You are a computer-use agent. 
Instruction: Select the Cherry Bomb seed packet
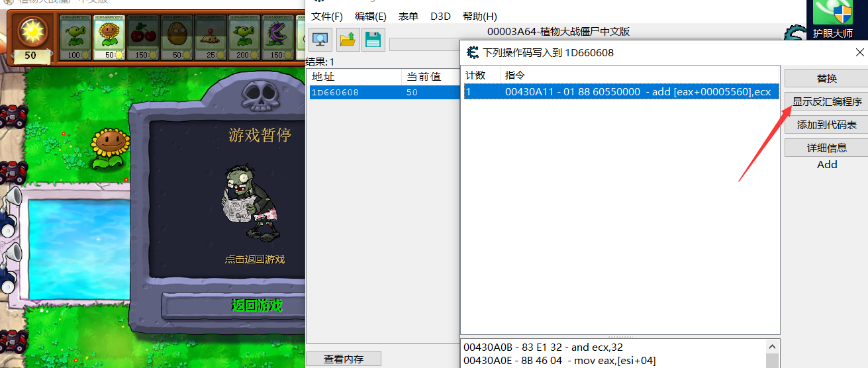click(x=142, y=37)
